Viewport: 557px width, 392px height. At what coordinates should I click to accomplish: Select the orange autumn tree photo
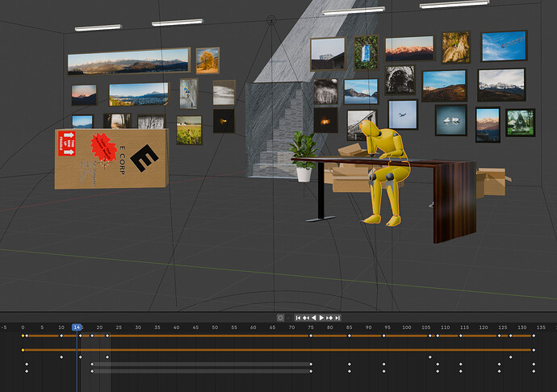tap(207, 60)
